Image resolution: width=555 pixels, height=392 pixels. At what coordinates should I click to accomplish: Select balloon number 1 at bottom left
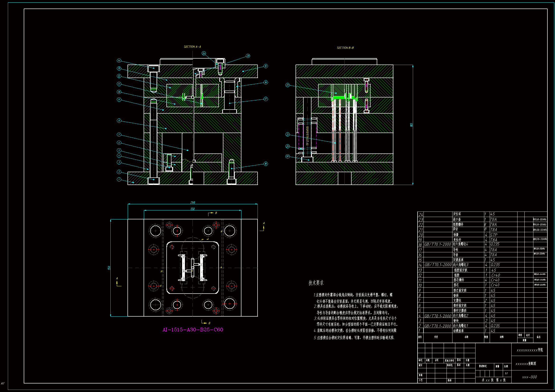pyautogui.click(x=119, y=180)
